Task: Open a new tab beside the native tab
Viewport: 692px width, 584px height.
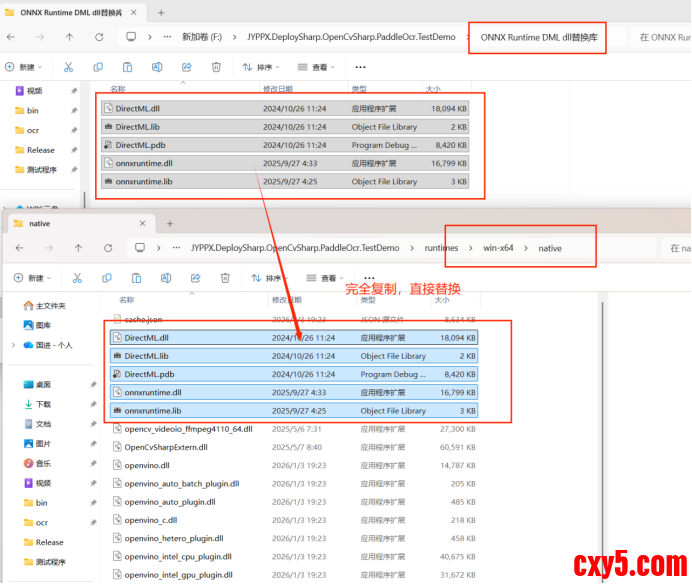Action: (169, 223)
